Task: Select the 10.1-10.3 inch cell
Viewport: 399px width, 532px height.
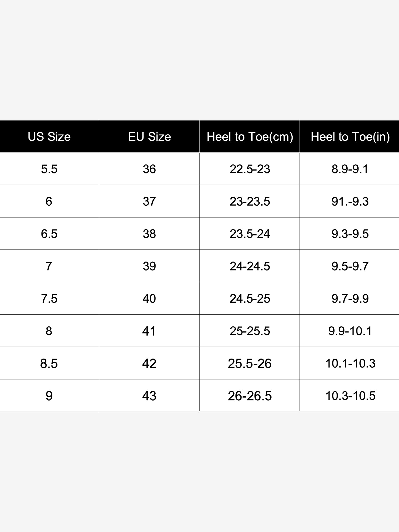Action: coord(350,363)
